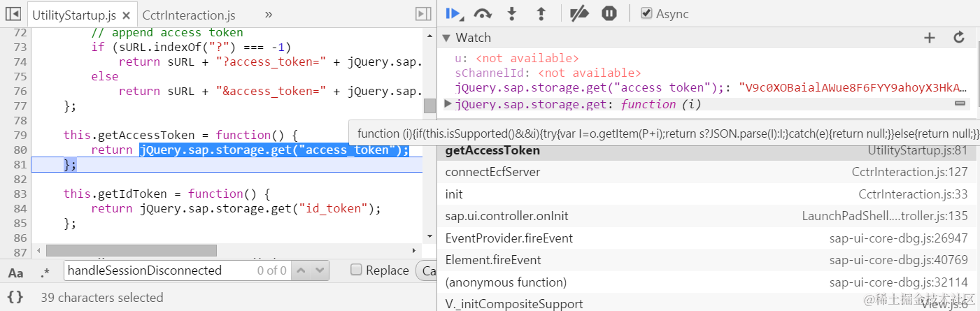Select the 'u: <not available>' watch entry
The width and height of the screenshot is (980, 311).
(517, 59)
